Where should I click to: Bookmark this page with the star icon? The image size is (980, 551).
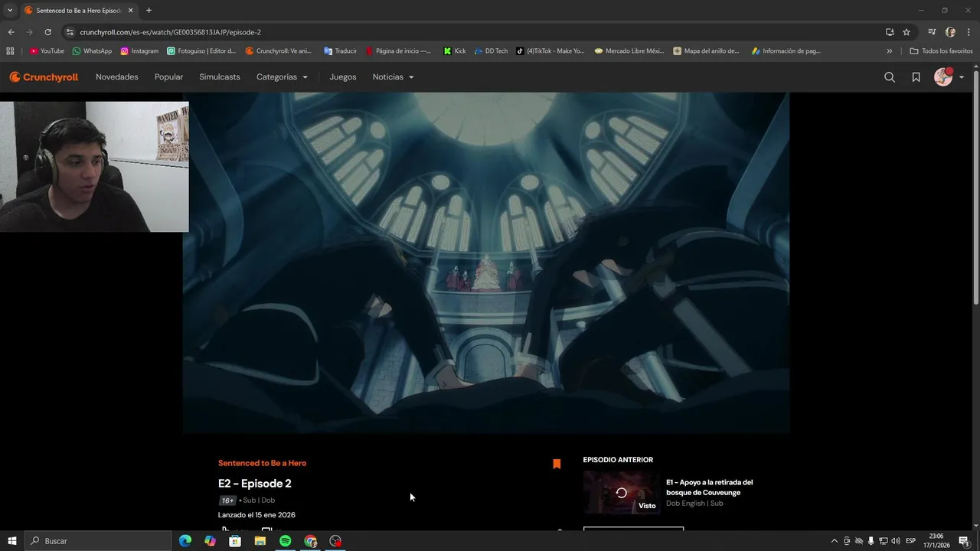pyautogui.click(x=906, y=32)
